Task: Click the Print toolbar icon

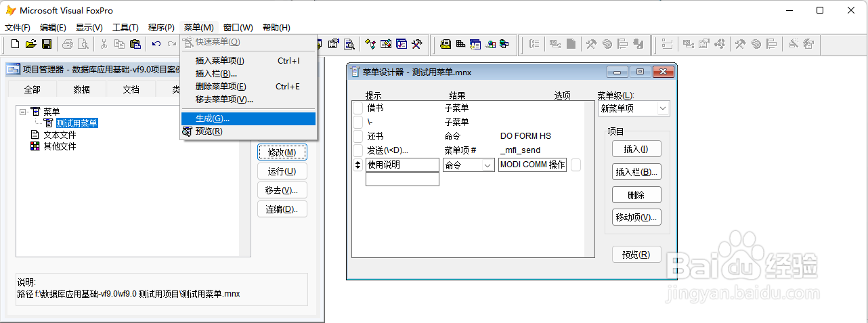Action: (68, 45)
